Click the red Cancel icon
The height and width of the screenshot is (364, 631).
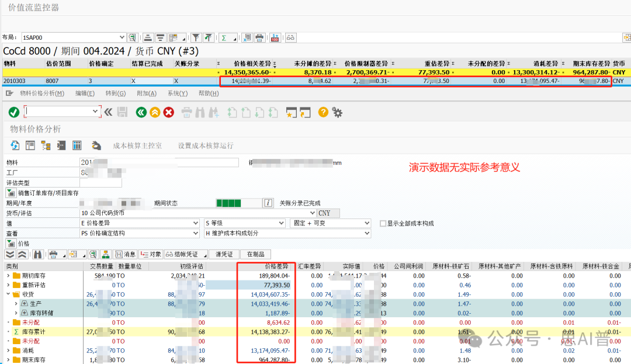coord(169,112)
